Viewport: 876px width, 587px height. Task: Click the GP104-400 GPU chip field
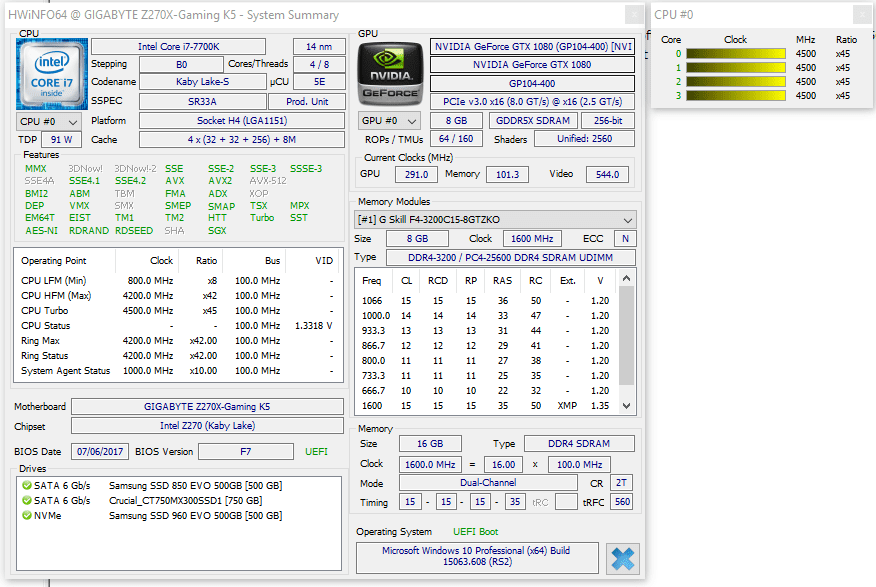[x=532, y=83]
